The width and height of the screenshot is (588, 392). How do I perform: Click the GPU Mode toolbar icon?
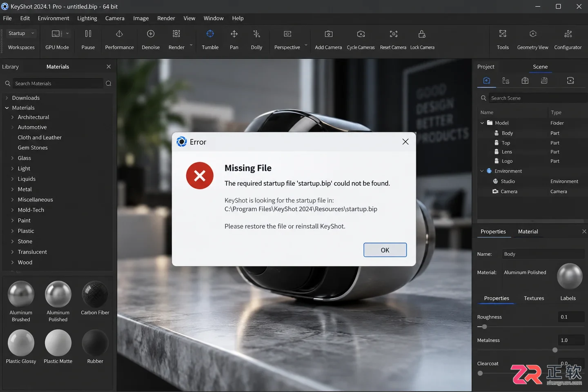[56, 33]
